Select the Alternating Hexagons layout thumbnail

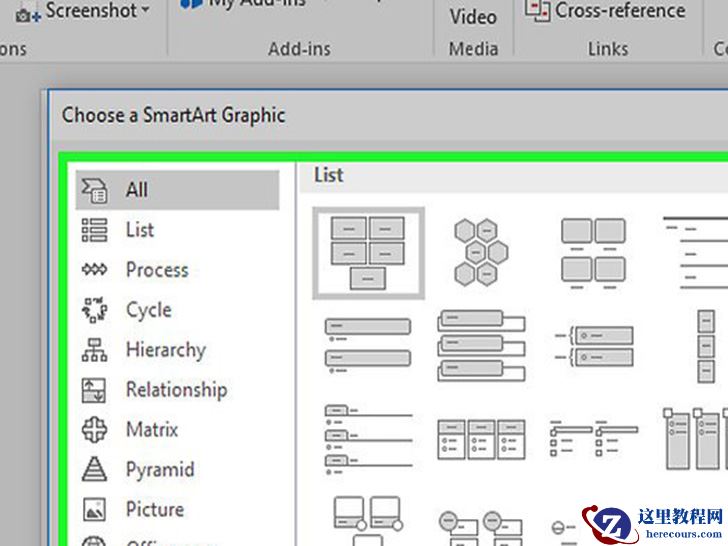(481, 252)
